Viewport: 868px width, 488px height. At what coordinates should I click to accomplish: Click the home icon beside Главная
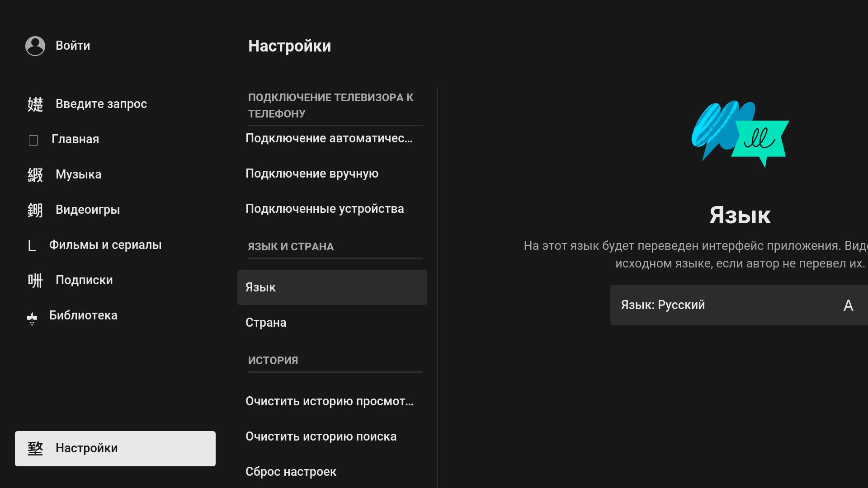tap(33, 140)
